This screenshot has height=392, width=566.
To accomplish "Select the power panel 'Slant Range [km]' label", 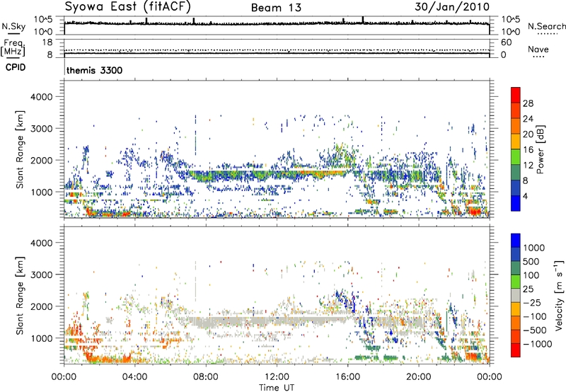I will pos(20,149).
